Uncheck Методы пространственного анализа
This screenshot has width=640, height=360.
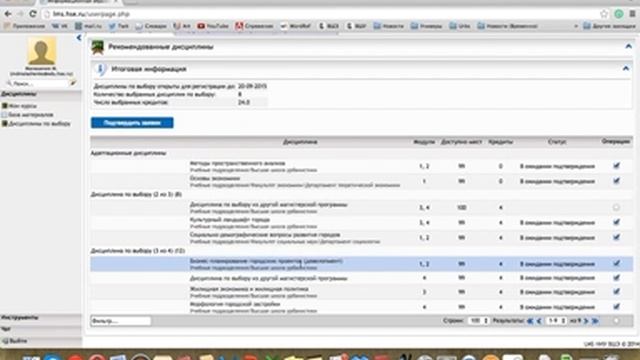coord(616,166)
